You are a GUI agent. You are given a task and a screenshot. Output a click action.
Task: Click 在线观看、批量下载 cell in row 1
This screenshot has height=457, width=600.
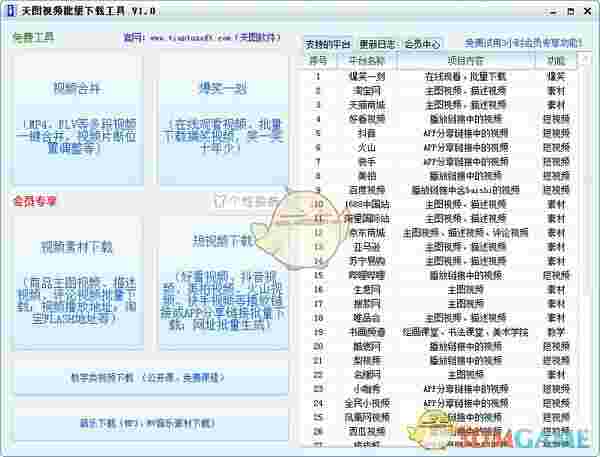[465, 77]
